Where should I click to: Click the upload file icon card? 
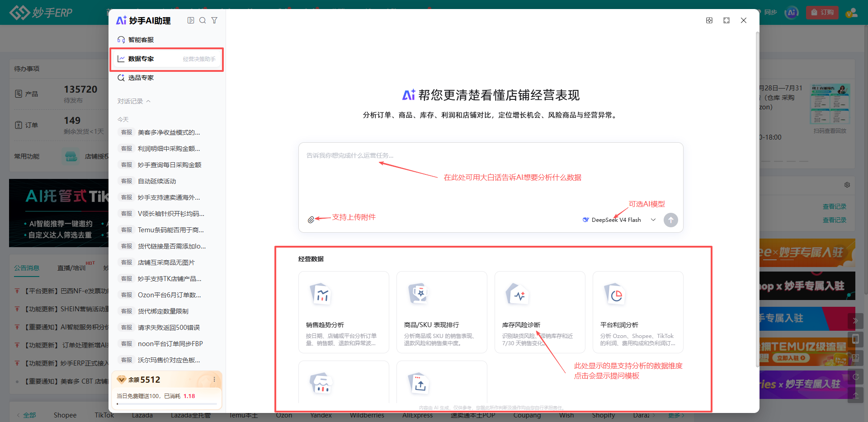[442, 382]
